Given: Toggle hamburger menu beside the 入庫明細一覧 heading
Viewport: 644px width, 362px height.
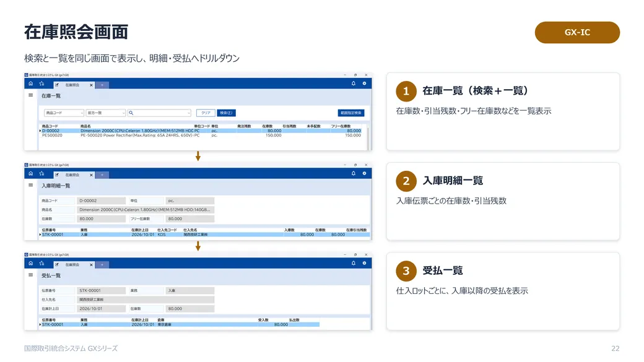Looking at the screenshot, I should coord(31,185).
